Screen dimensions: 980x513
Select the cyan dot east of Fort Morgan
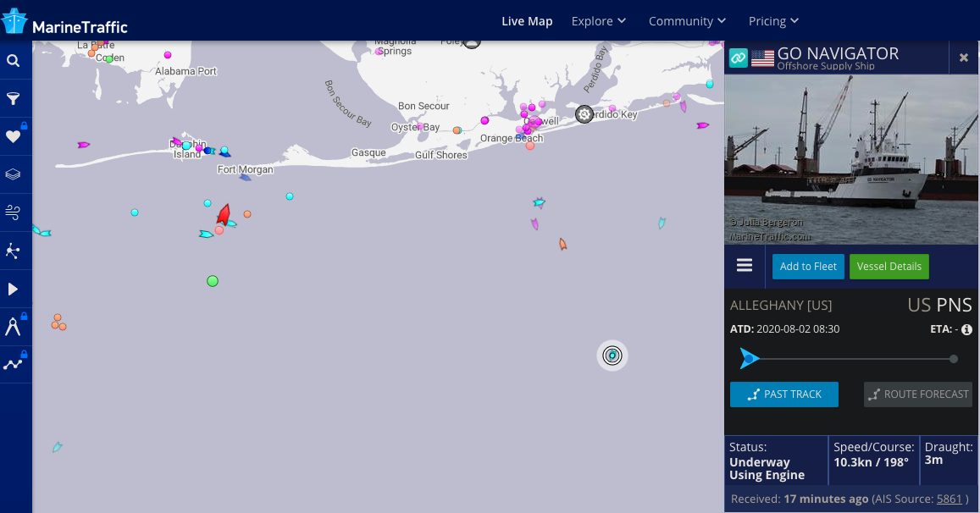[290, 196]
